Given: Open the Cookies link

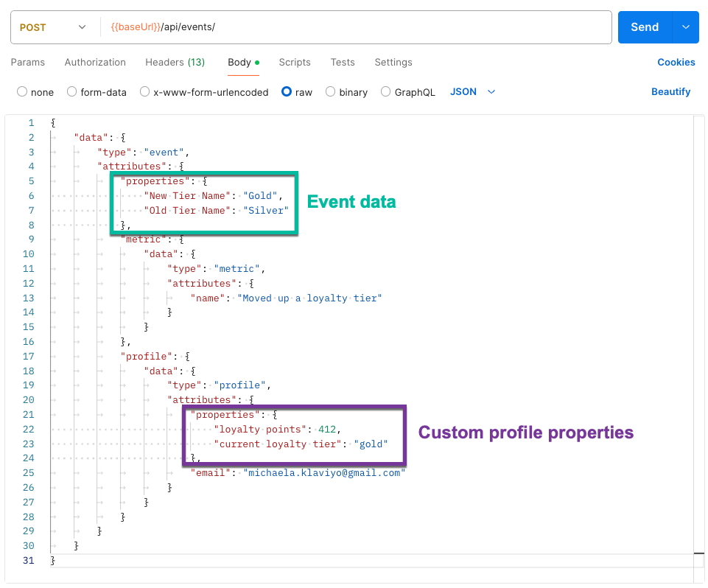Looking at the screenshot, I should click(676, 63).
